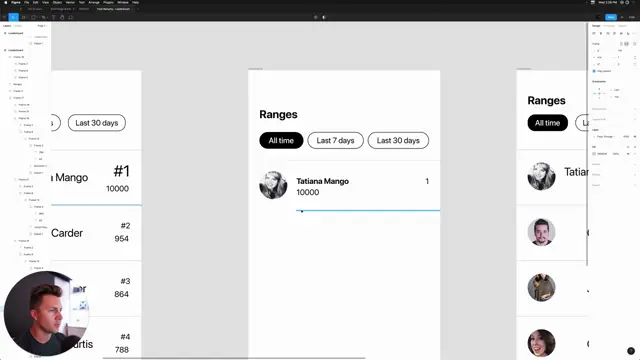Click the Use as mask icon
Screen dimensions: 640x360
(x=324, y=17)
